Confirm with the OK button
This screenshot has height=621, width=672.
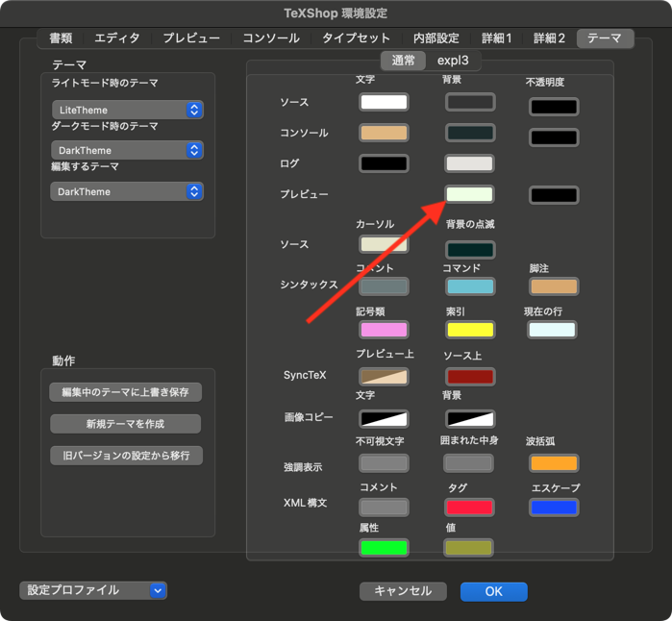pyautogui.click(x=494, y=591)
